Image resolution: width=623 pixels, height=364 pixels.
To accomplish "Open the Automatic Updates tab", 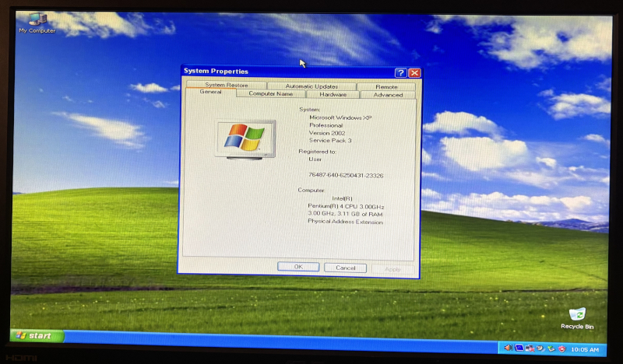I will (311, 86).
